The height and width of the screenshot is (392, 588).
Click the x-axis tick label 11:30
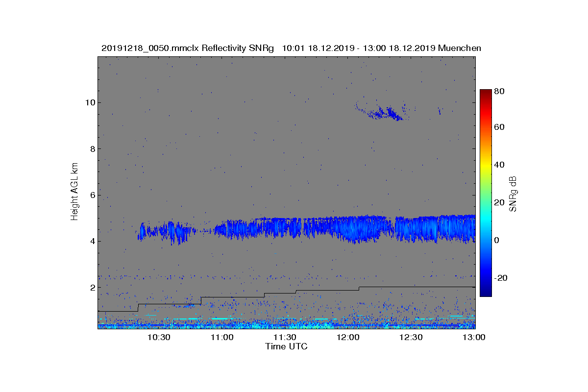coord(285,337)
